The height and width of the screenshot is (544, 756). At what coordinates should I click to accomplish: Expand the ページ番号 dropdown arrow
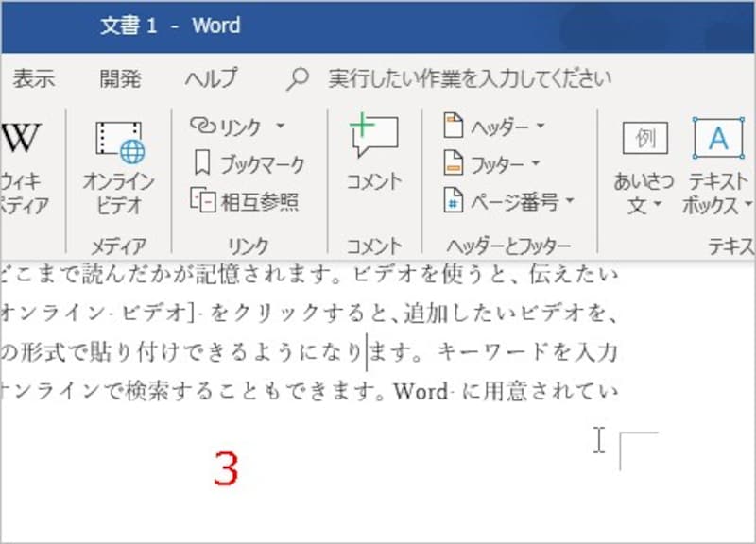570,200
